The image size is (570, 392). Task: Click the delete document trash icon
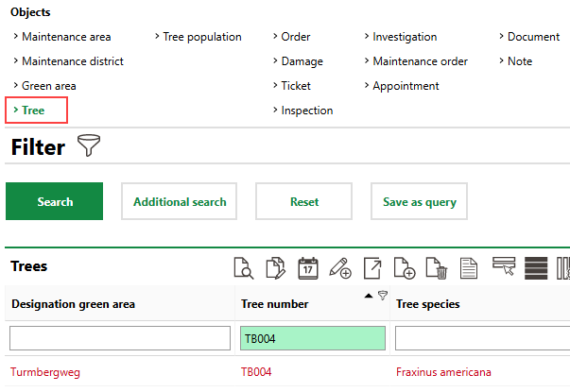436,268
